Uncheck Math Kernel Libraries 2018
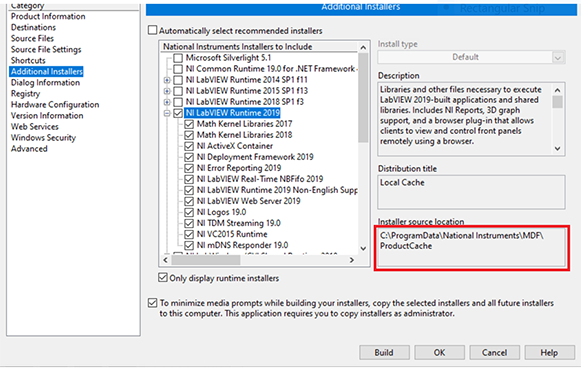The image size is (581, 369). tap(189, 135)
